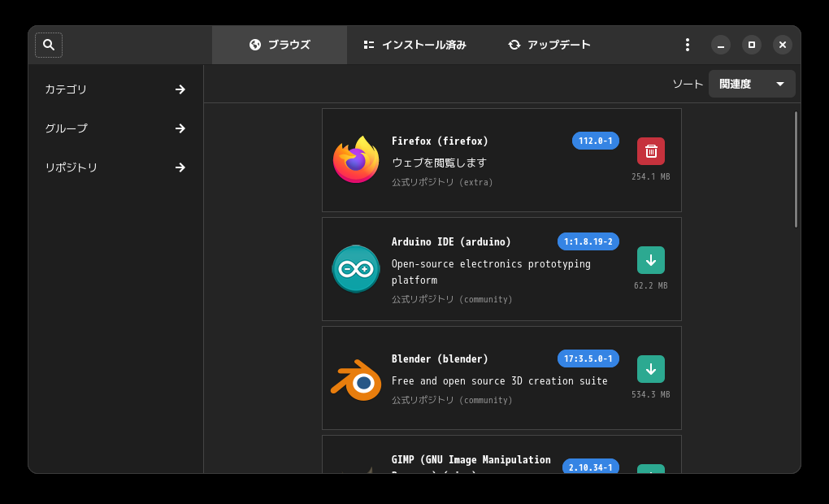Install Blender with green download button
Screen dimensions: 829x504
[x=651, y=369]
